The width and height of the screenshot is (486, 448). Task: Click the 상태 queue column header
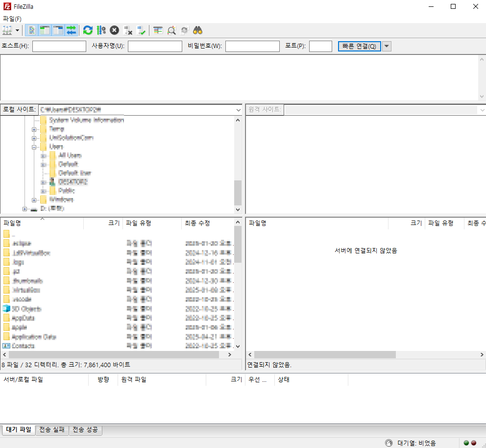click(311, 379)
